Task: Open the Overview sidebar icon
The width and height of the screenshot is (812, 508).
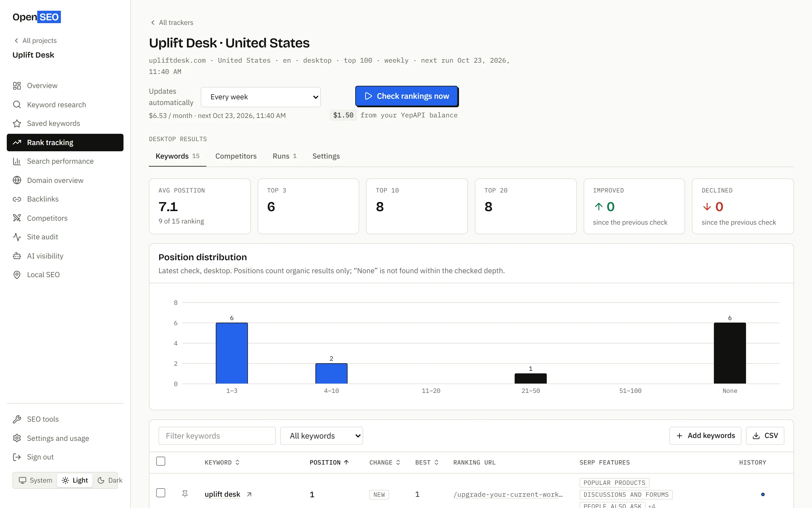Action: [17, 86]
